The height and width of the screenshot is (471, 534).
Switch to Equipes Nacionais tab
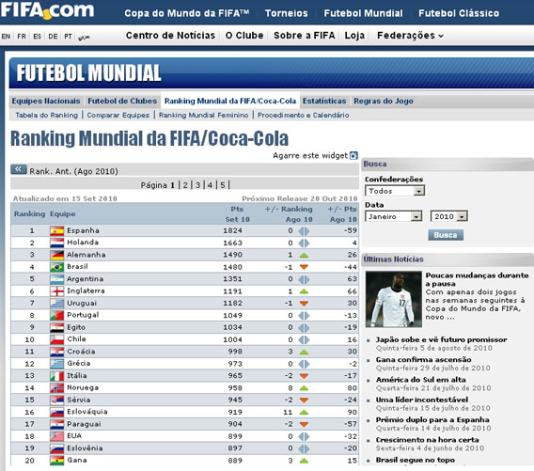46,101
